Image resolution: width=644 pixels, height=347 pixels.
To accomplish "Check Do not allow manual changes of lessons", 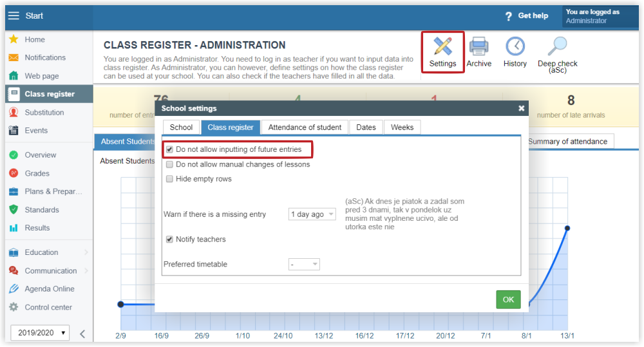I will click(x=169, y=164).
